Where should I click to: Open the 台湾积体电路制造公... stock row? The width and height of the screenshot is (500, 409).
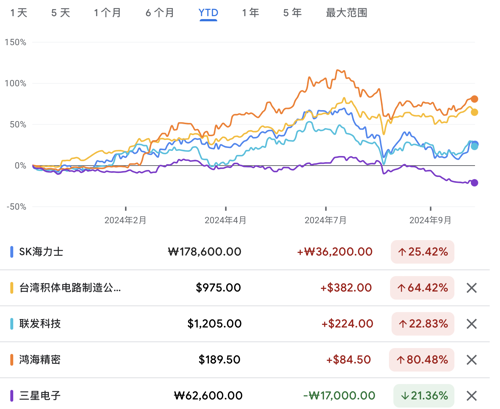[x=245, y=288]
